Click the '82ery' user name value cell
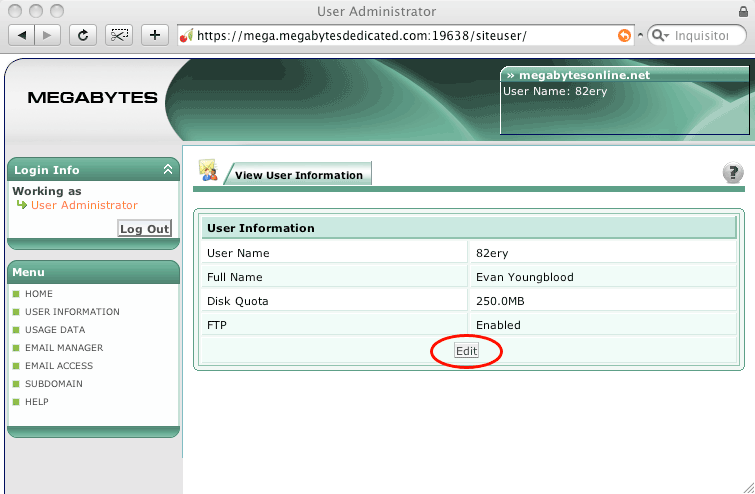Image resolution: width=755 pixels, height=494 pixels. (x=603, y=253)
